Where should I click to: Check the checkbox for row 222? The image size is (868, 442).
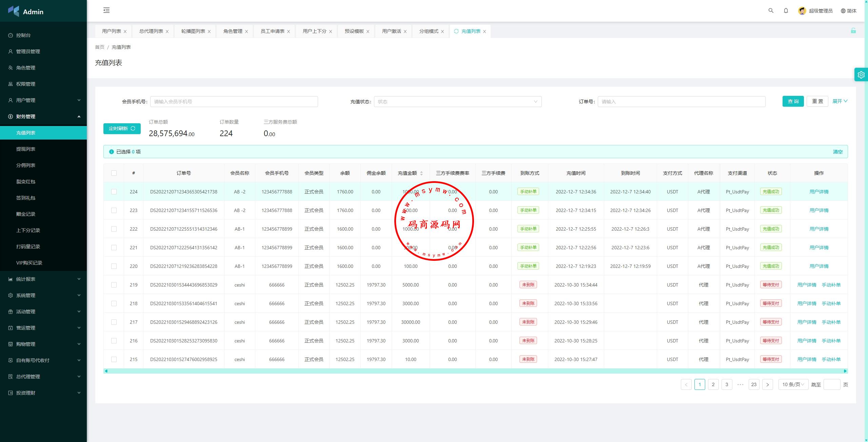coord(114,229)
